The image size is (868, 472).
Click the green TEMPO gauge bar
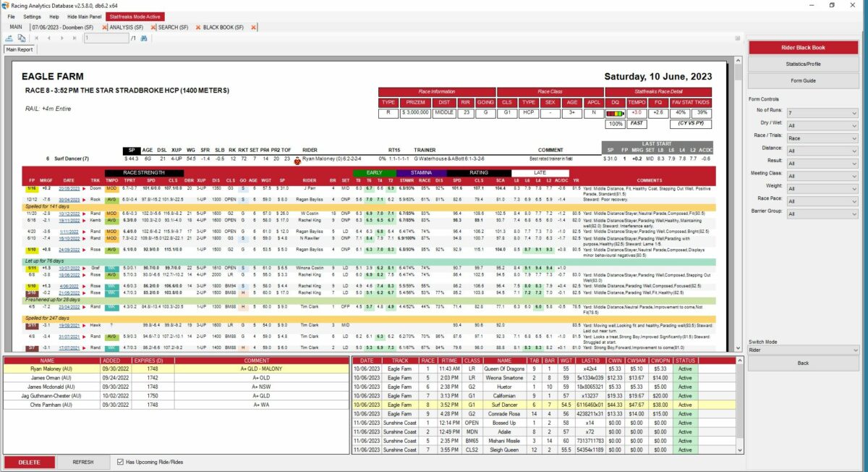pyautogui.click(x=620, y=112)
